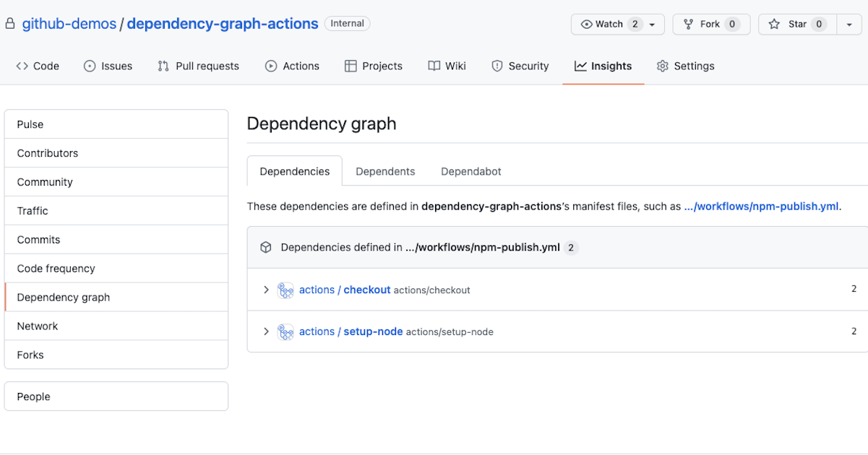Open the npm-publish.yml manifest link
The height and width of the screenshot is (455, 868).
click(x=761, y=206)
